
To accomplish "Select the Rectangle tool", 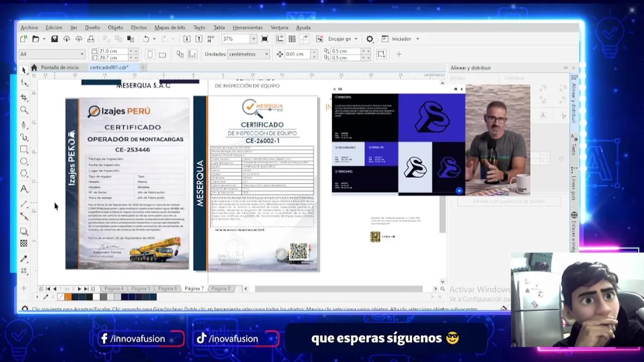I will [x=24, y=149].
